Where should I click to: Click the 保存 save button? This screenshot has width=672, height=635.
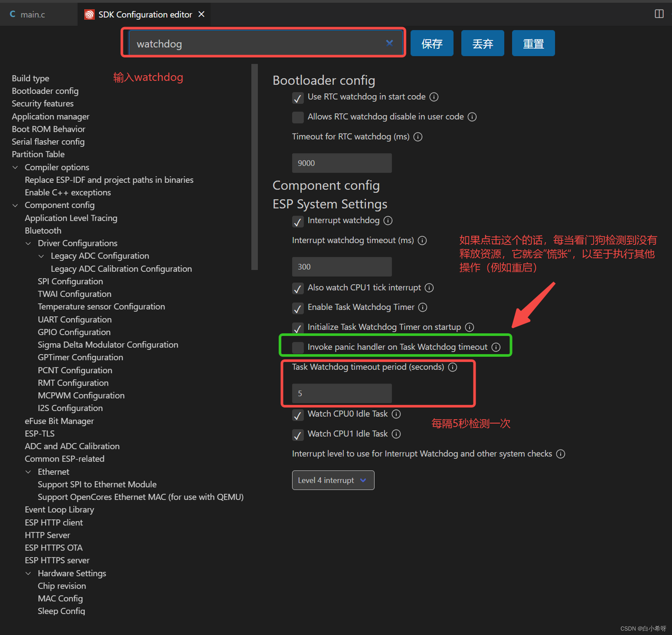click(432, 43)
